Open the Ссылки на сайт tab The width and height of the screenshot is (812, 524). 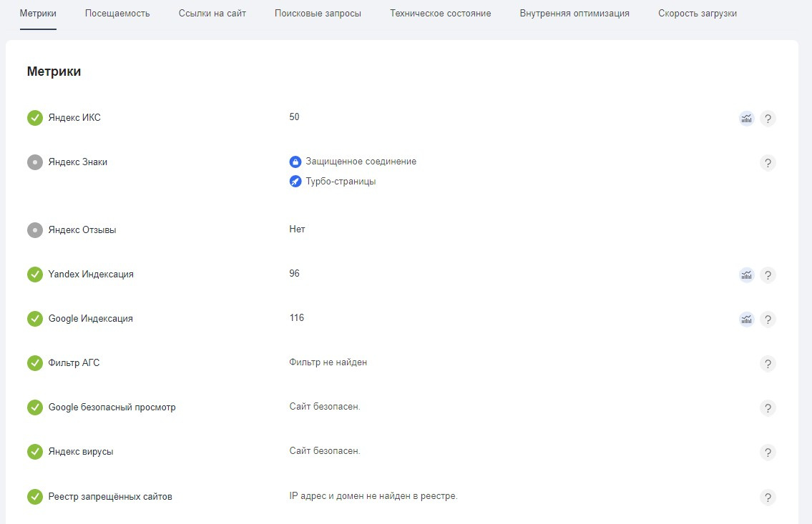(x=212, y=14)
